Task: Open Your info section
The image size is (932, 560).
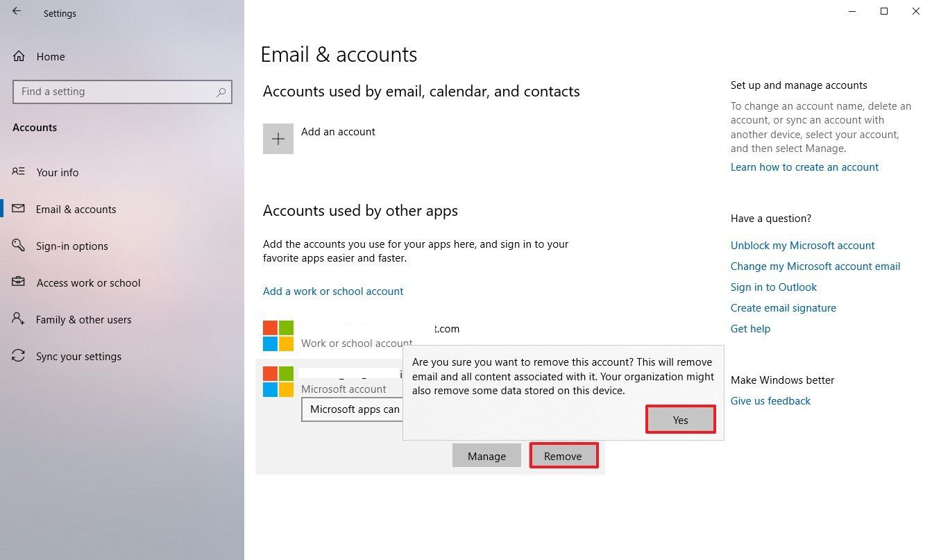Action: tap(57, 173)
